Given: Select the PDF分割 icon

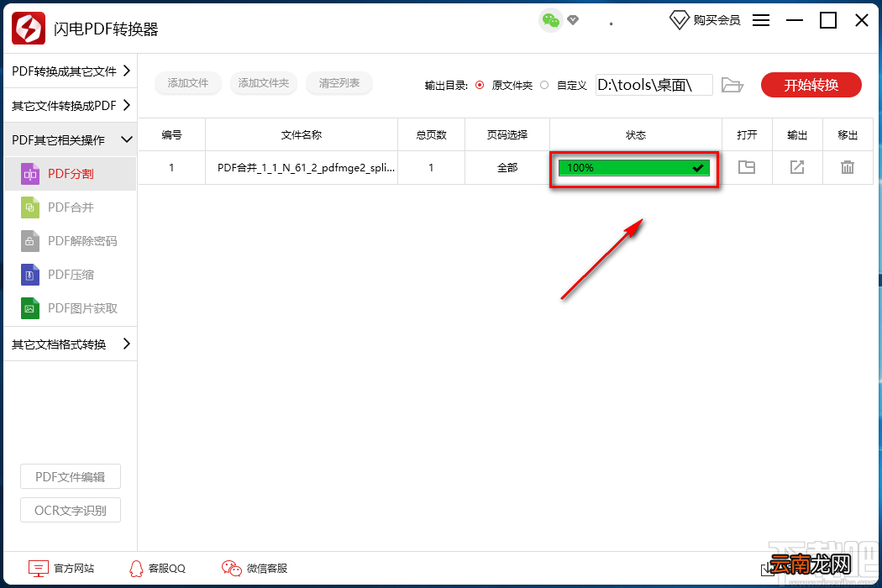Looking at the screenshot, I should point(30,174).
